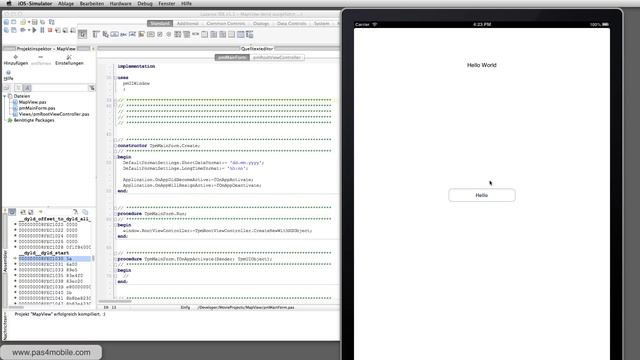Select MapView.pas in the project tree
Screen dimensions: 640x360
click(32, 102)
